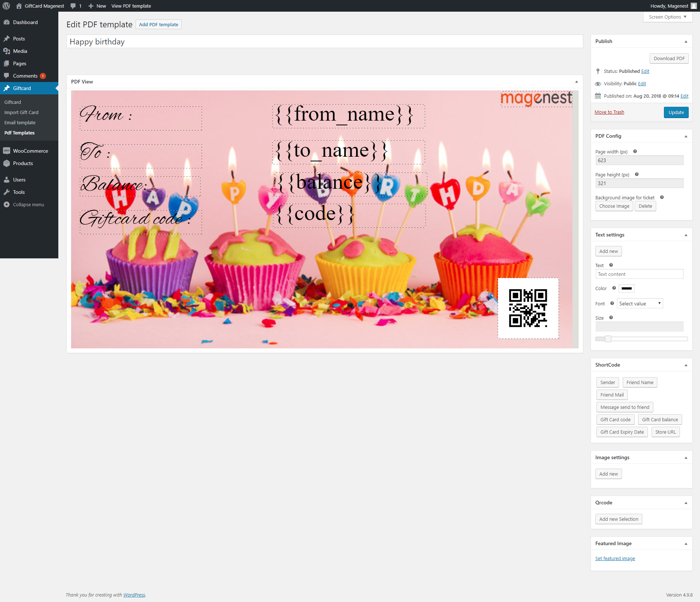This screenshot has height=602, width=700.
Task: Open Media library from sidebar icon
Action: tap(7, 51)
